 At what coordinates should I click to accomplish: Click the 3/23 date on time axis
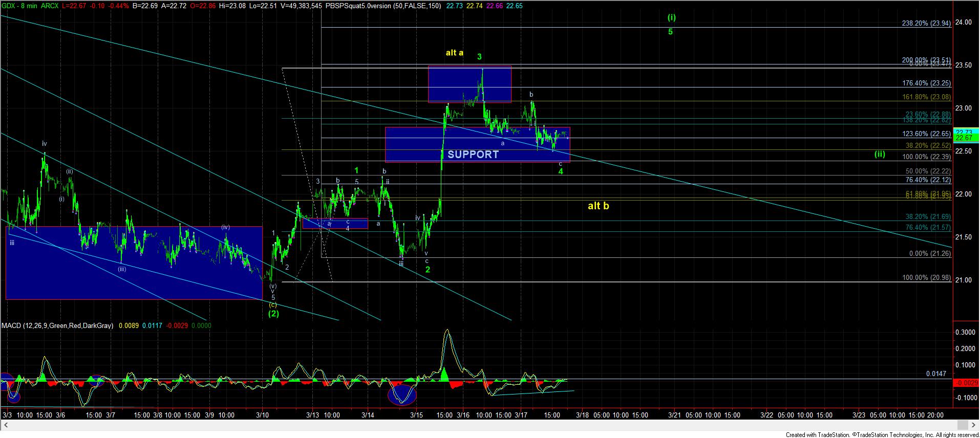pos(859,415)
